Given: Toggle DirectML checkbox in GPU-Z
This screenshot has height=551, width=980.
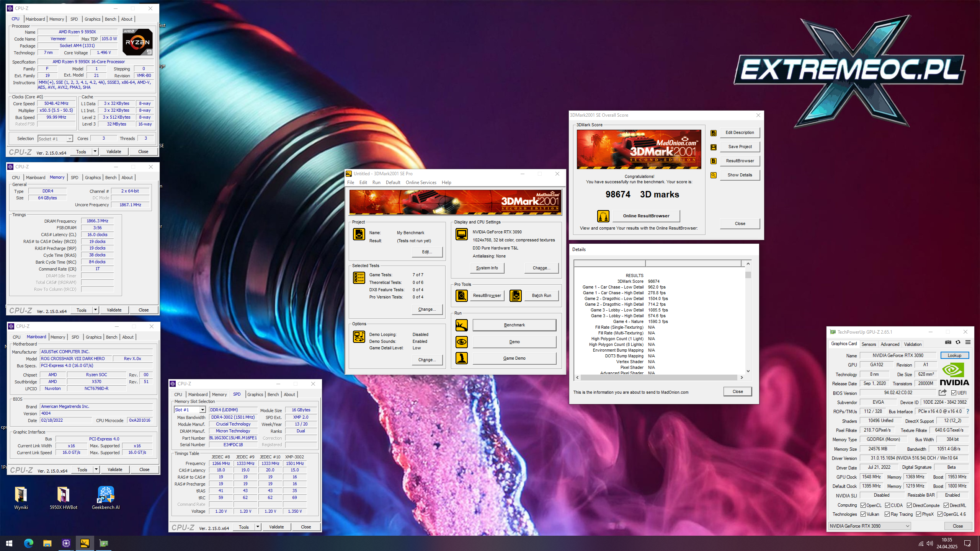Looking at the screenshot, I should tap(946, 505).
